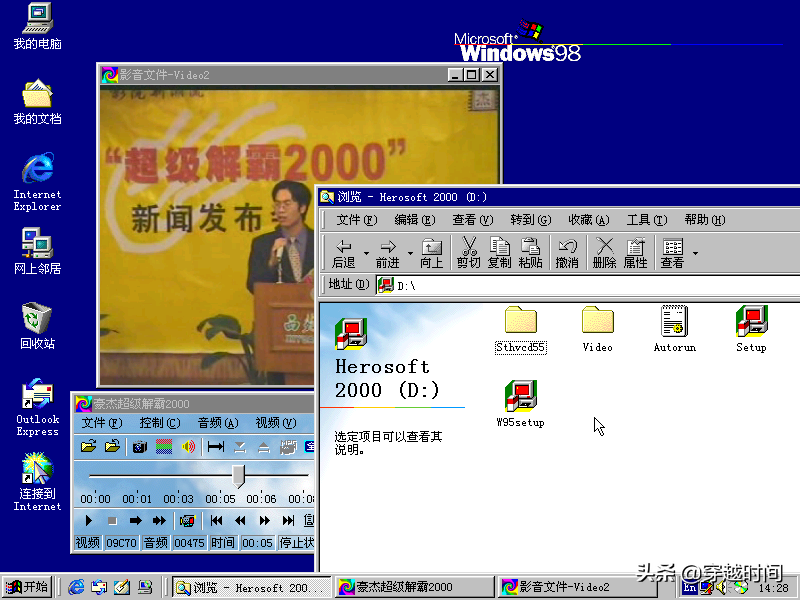Expand the 查看 views dropdown arrow
This screenshot has height=600, width=800.
pos(695,253)
